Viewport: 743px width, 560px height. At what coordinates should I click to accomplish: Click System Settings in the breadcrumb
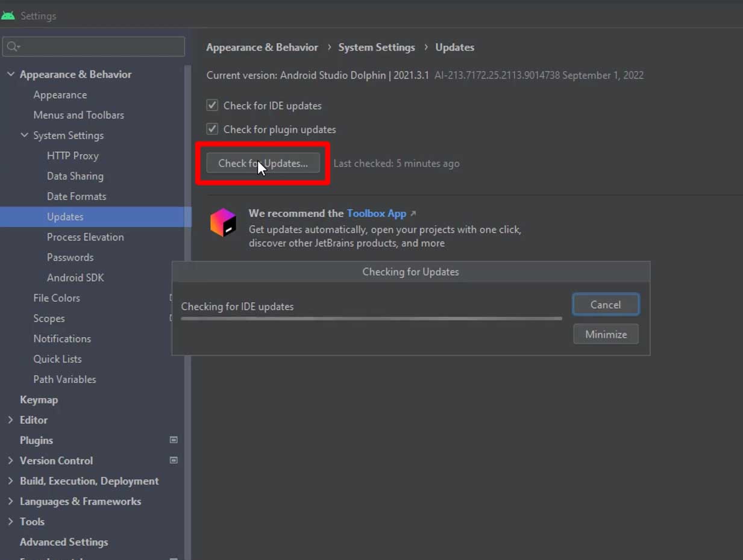(x=377, y=47)
